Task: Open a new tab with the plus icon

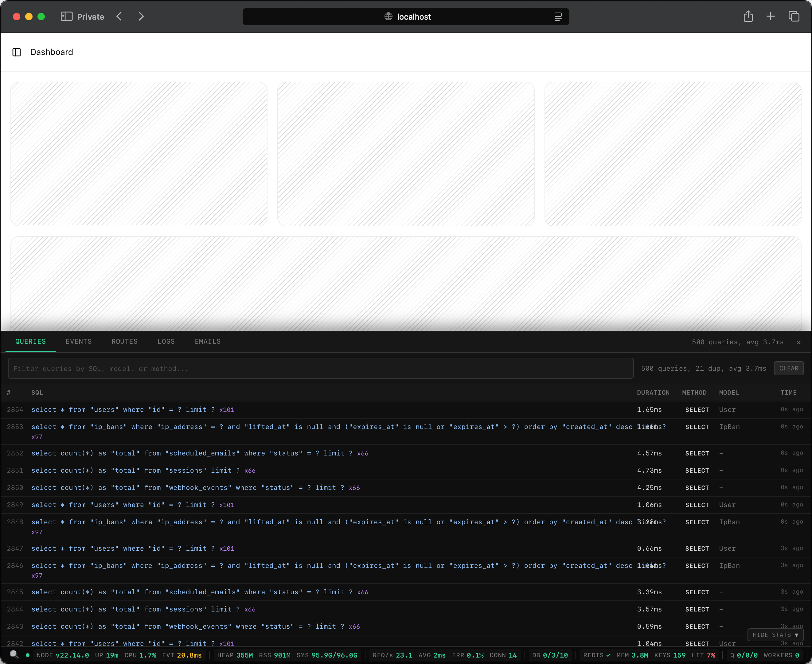Action: 771,17
